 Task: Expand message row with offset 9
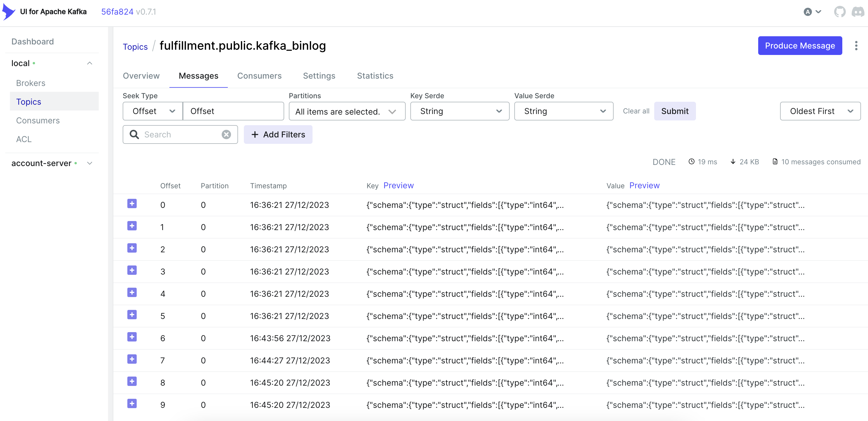pos(132,404)
